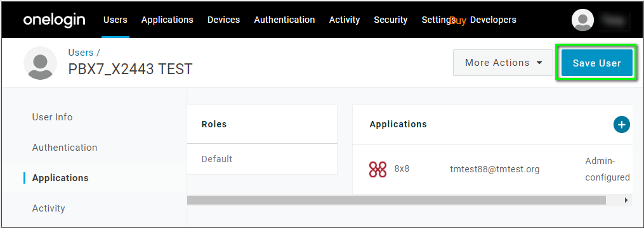Image resolution: width=644 pixels, height=228 pixels.
Task: Select the Default role row
Action: (x=262, y=159)
